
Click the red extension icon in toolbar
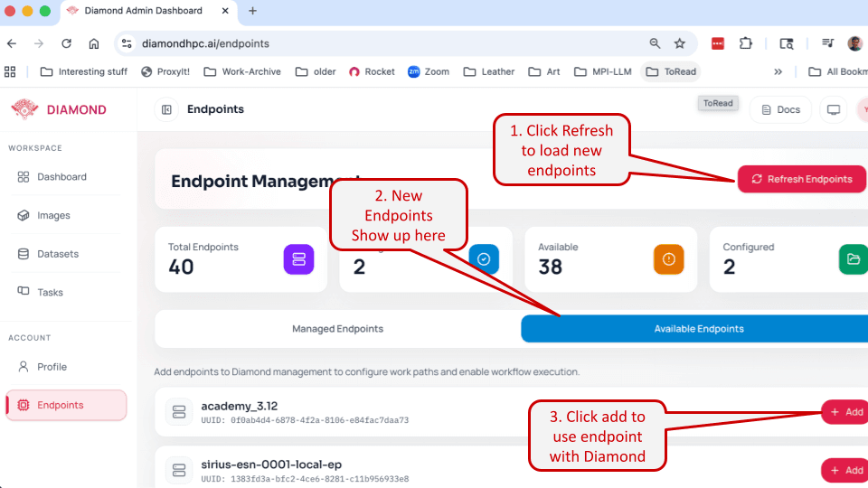[x=718, y=43]
